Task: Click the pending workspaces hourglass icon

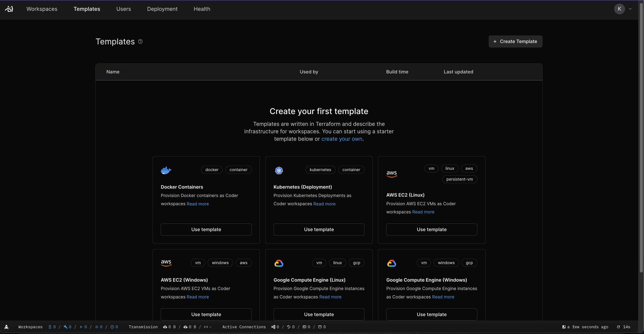Action: pos(50,327)
